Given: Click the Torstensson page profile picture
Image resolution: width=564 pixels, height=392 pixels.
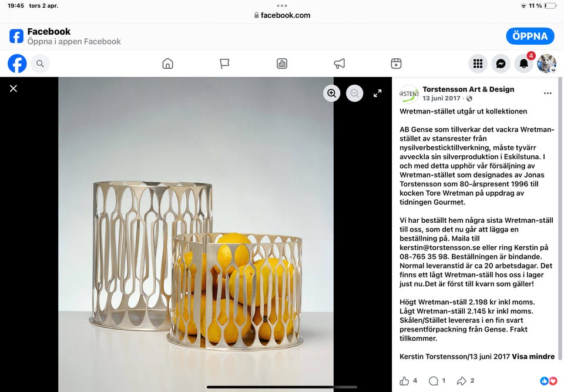Looking at the screenshot, I should (409, 94).
